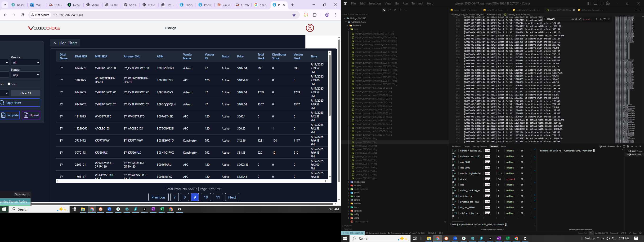The image size is (644, 242).
Task: Open Cursor Search view icon
Action: click(389, 10)
